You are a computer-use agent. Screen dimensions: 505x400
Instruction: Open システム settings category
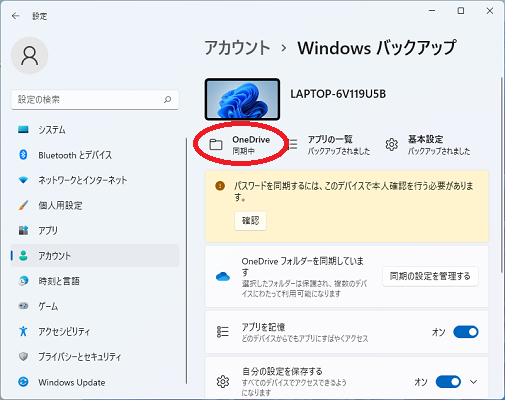click(95, 130)
